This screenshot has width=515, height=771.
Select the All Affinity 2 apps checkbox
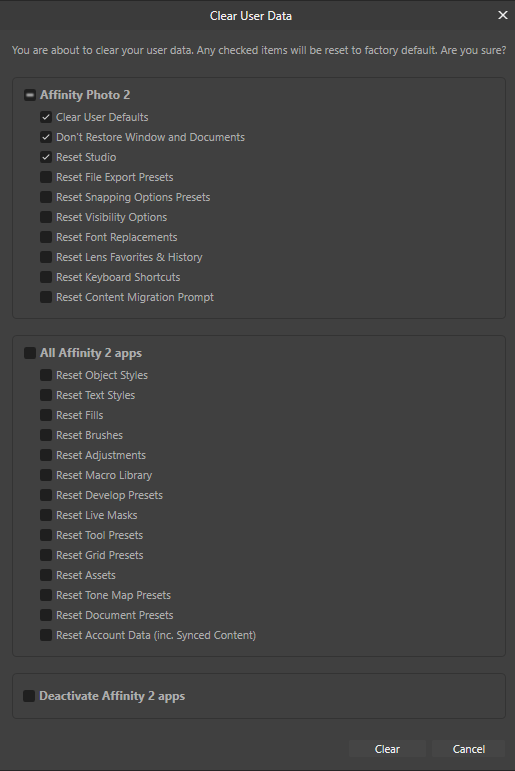coord(30,353)
